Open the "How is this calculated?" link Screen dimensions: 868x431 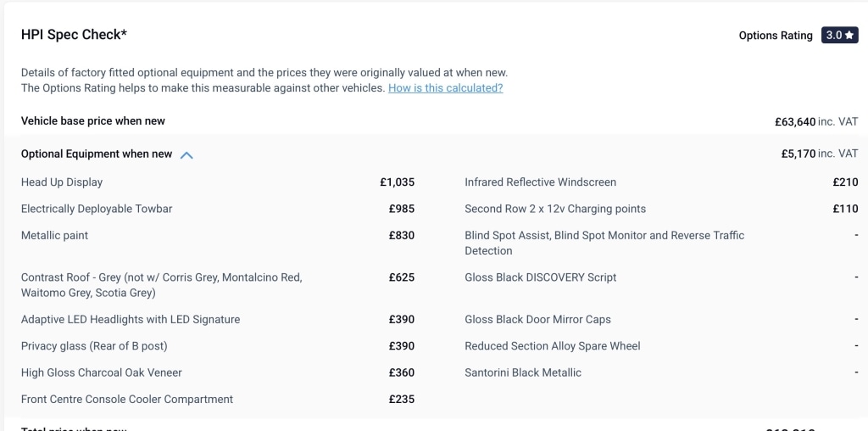(x=445, y=88)
